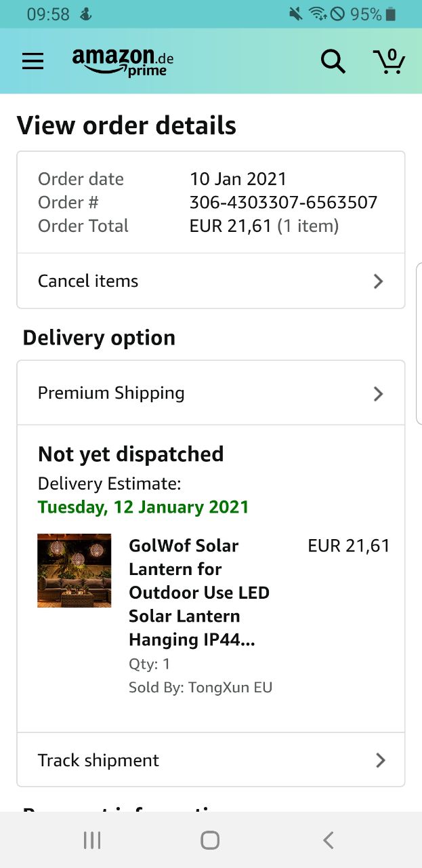Viewport: 422px width, 868px height.
Task: Tap Android recent apps button
Action: 92,840
